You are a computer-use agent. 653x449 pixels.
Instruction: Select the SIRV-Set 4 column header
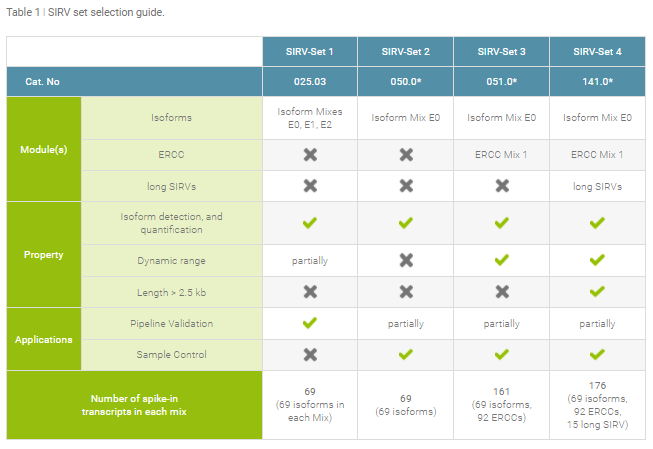tap(597, 51)
